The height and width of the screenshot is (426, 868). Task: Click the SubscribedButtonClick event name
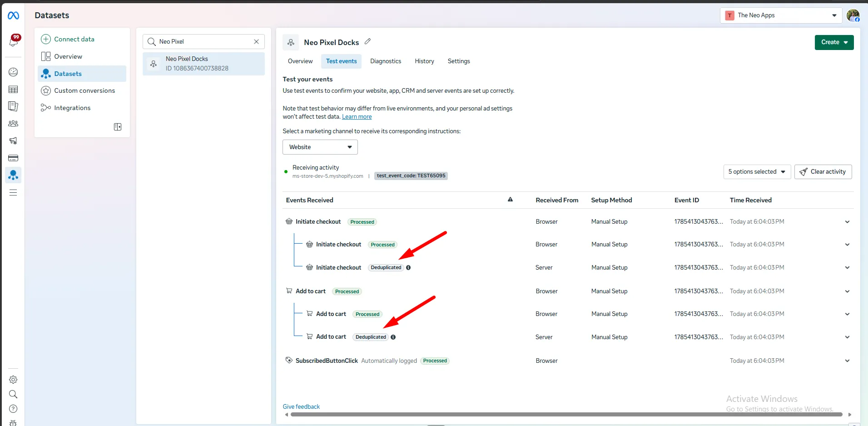(x=327, y=361)
